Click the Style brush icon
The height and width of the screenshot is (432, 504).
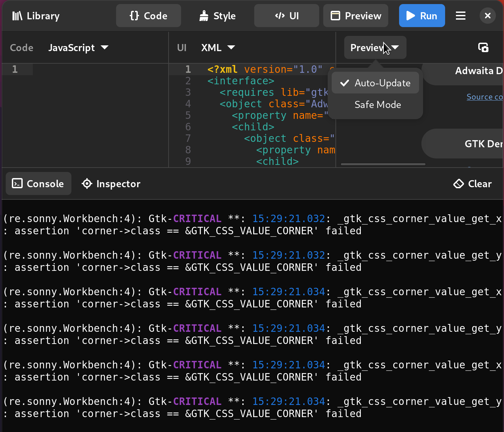click(x=204, y=16)
